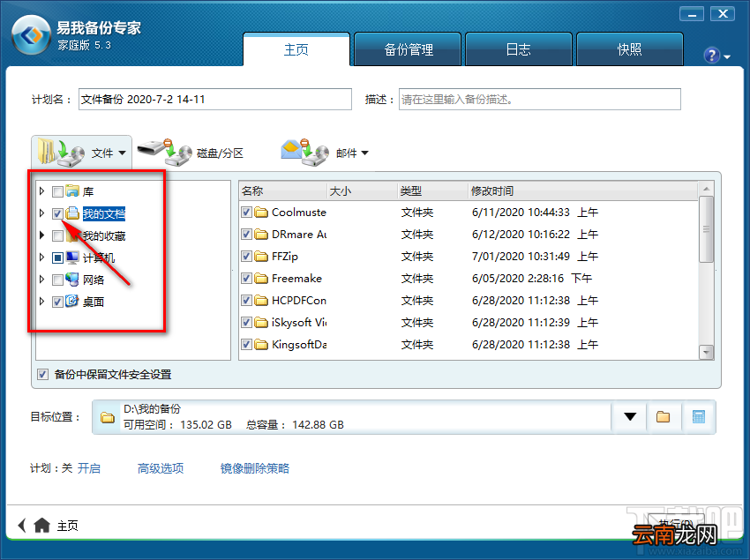The width and height of the screenshot is (750, 560).
Task: Expand the 计算机 tree node
Action: tap(42, 258)
